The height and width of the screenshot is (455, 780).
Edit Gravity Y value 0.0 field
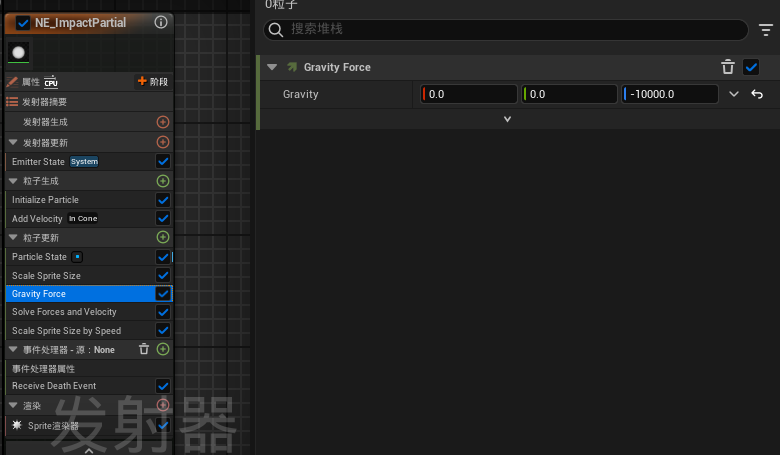click(x=570, y=94)
